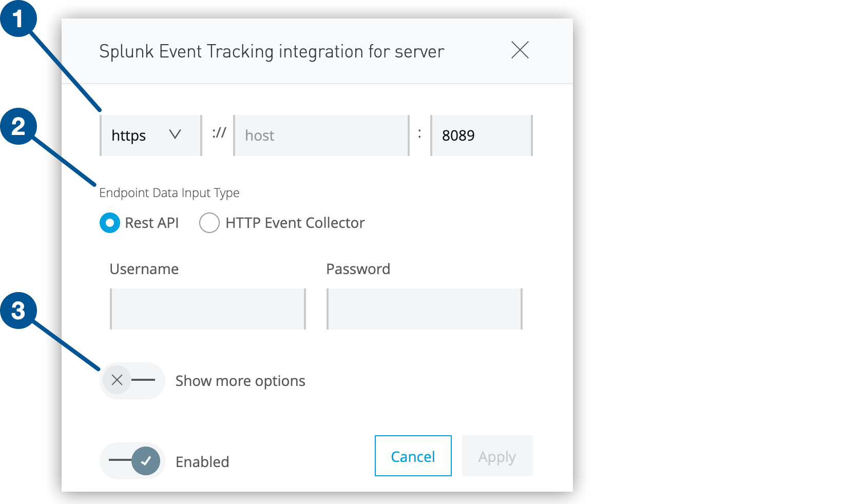
Task: Close the Splunk integration dialog
Action: pos(520,50)
